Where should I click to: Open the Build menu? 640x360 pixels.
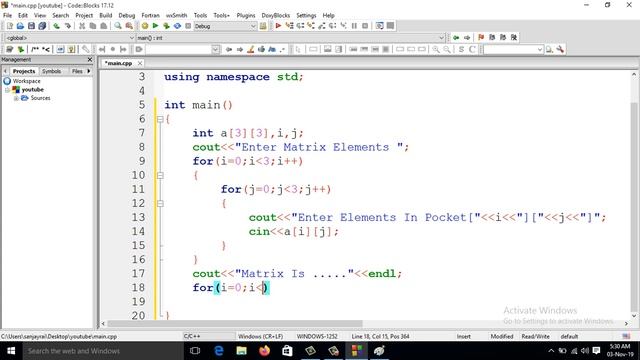click(106, 15)
